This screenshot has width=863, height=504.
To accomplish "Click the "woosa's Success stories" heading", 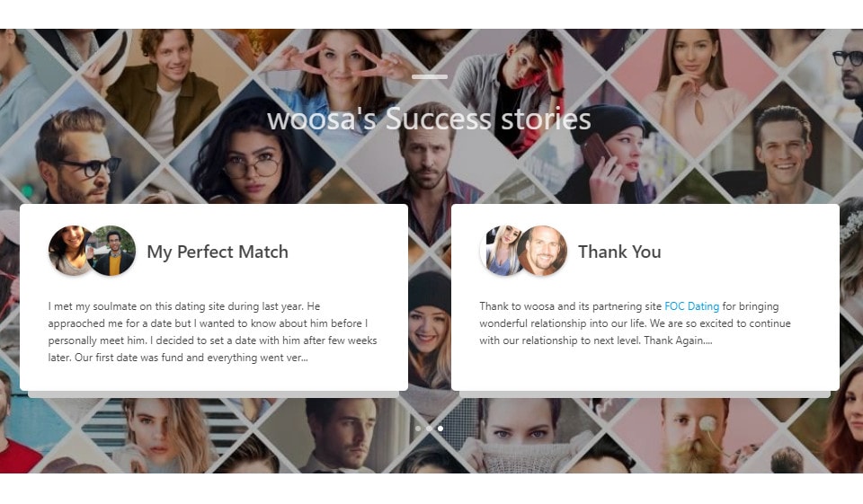I will (430, 119).
